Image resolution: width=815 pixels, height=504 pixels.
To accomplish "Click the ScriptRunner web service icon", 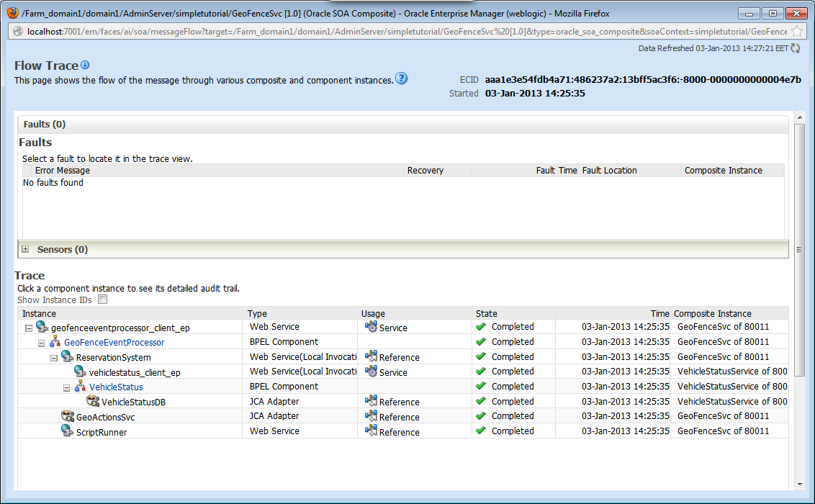I will (67, 431).
